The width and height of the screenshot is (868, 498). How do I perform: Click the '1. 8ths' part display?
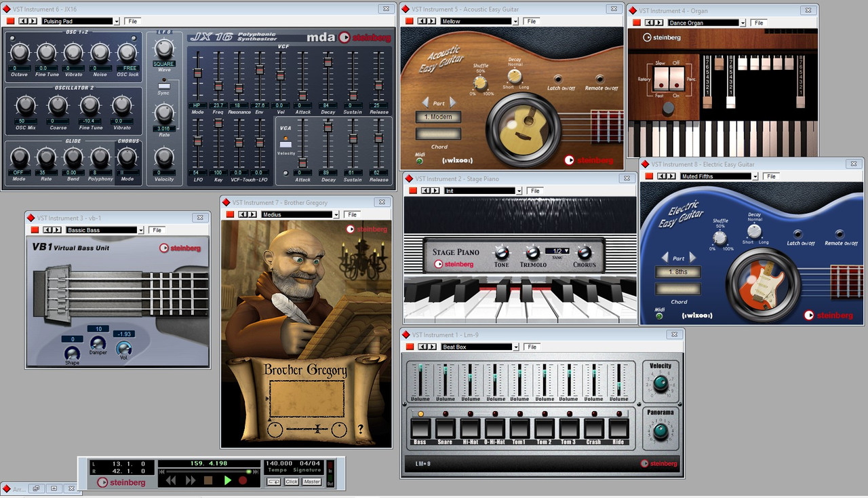pos(678,271)
